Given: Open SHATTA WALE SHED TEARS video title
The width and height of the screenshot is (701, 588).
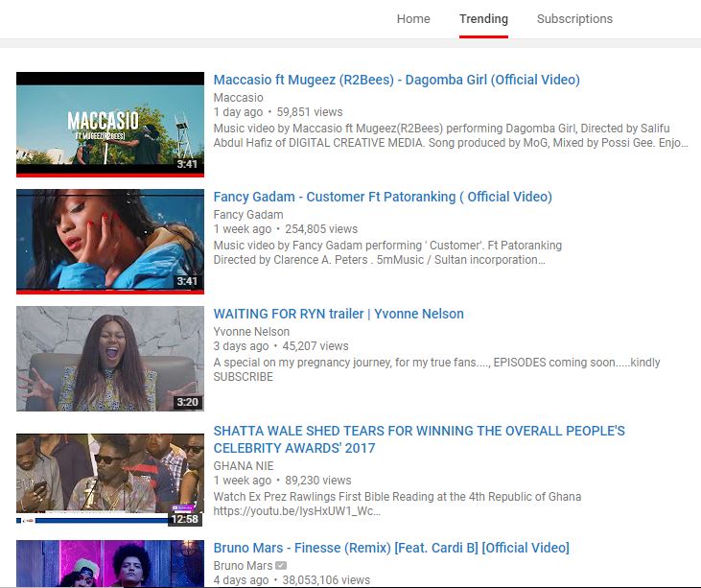Looking at the screenshot, I should coord(419,439).
